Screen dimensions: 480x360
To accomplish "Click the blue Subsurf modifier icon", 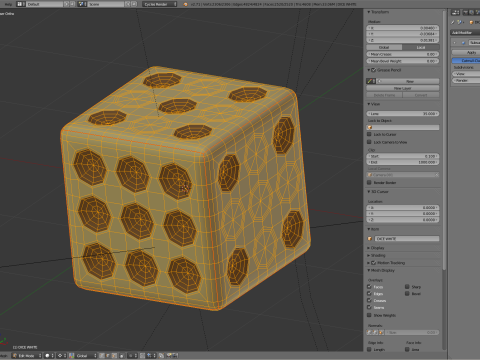I will click(x=463, y=43).
